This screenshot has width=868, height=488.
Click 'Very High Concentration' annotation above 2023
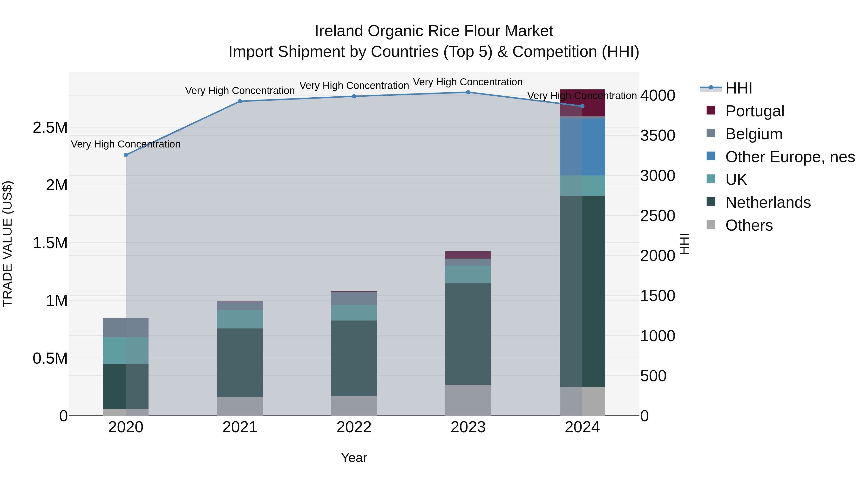coord(468,82)
